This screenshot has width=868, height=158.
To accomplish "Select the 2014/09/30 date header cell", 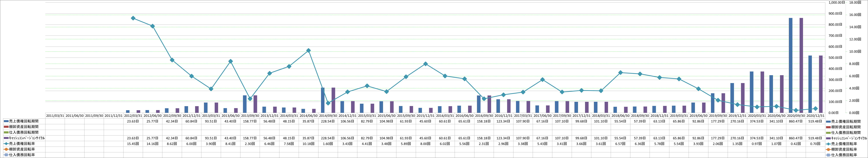I will tap(328, 116).
